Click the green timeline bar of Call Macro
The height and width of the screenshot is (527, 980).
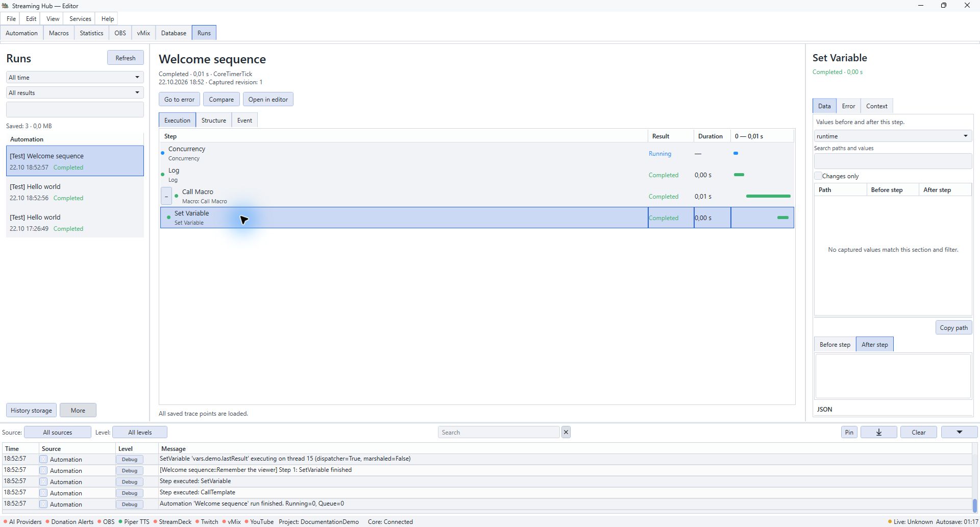768,196
